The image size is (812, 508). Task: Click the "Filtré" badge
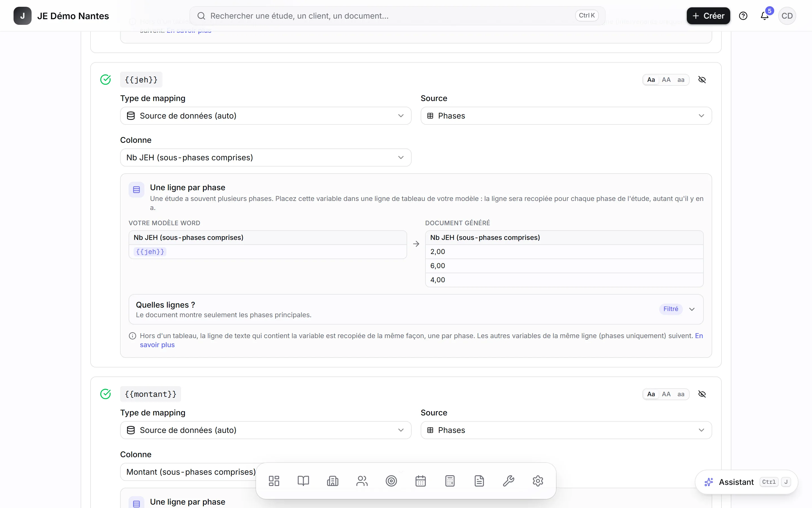[x=671, y=309]
